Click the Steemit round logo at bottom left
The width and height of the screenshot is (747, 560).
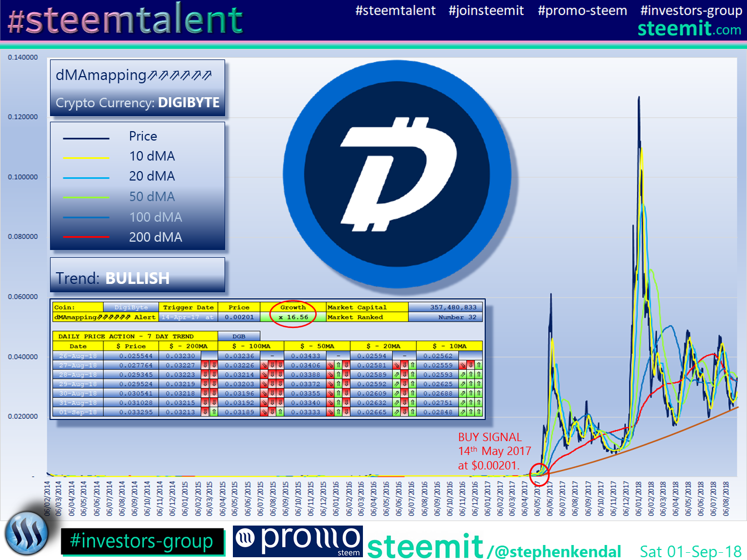(x=27, y=533)
